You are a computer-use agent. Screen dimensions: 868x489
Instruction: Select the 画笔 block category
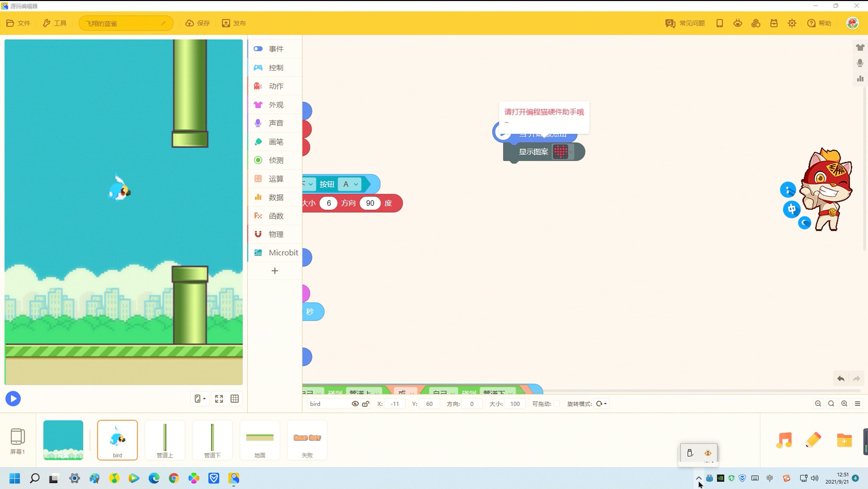275,142
